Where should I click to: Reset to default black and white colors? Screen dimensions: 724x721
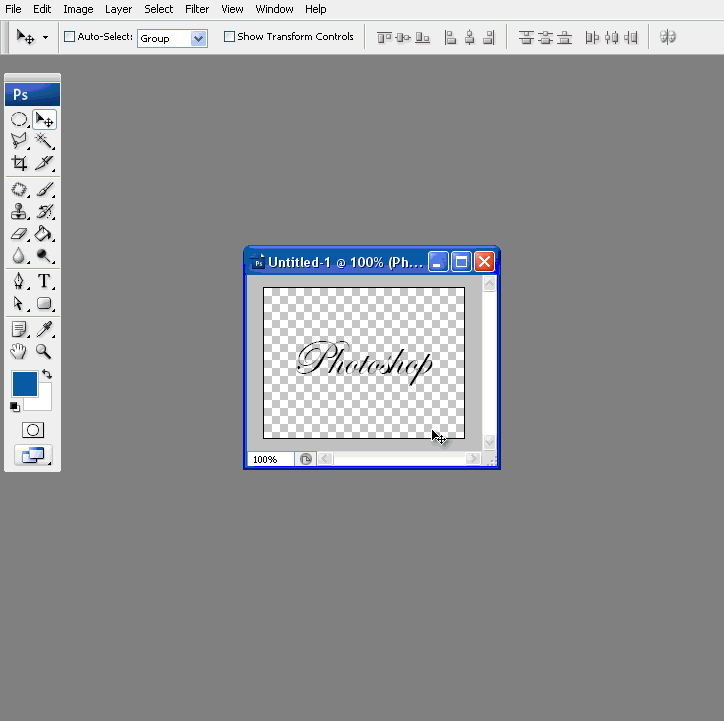[x=15, y=406]
